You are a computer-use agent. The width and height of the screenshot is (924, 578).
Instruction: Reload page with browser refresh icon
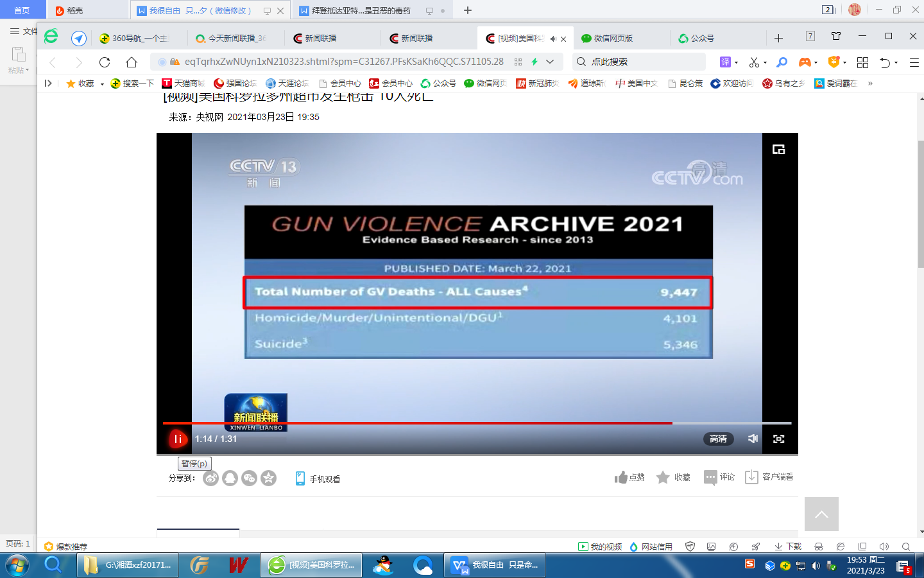(x=105, y=62)
